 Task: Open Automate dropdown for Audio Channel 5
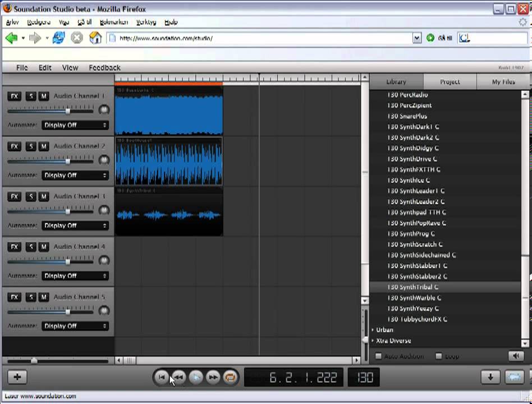(x=75, y=326)
